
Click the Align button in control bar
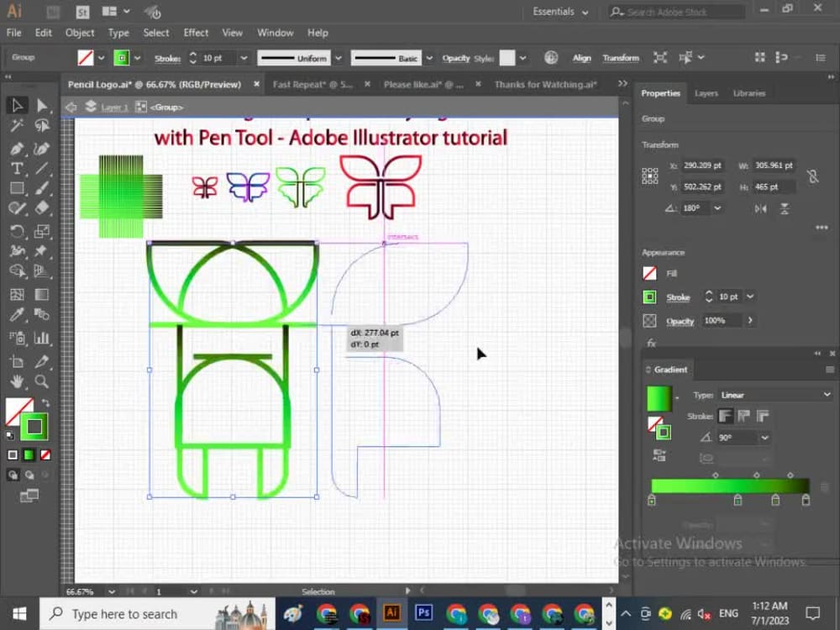(581, 58)
